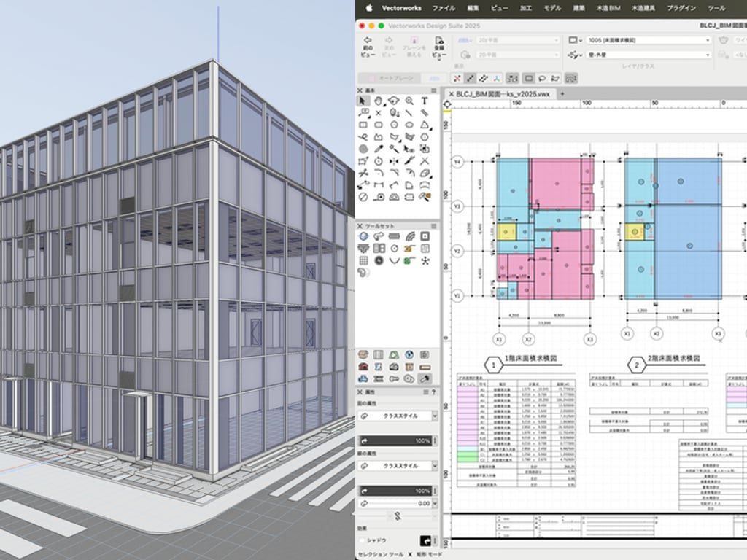
Task: Click the fill opacity 100% bar
Action: (x=395, y=441)
